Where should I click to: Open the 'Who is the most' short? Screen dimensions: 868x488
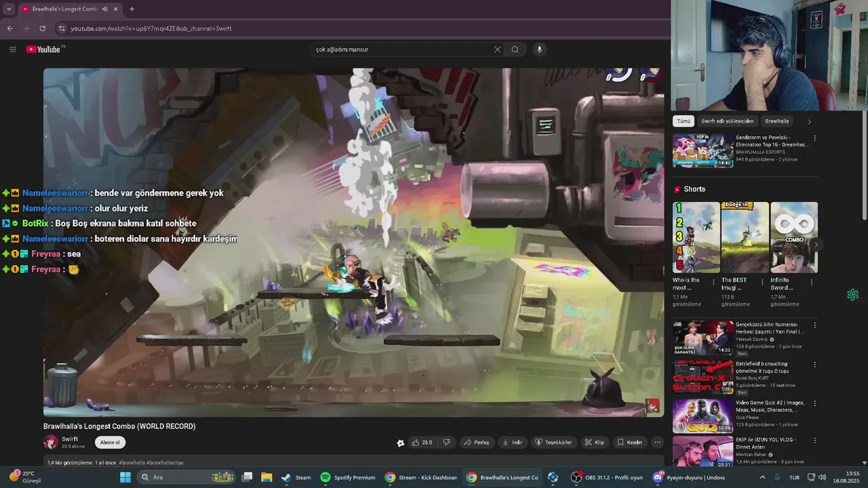[x=696, y=237]
